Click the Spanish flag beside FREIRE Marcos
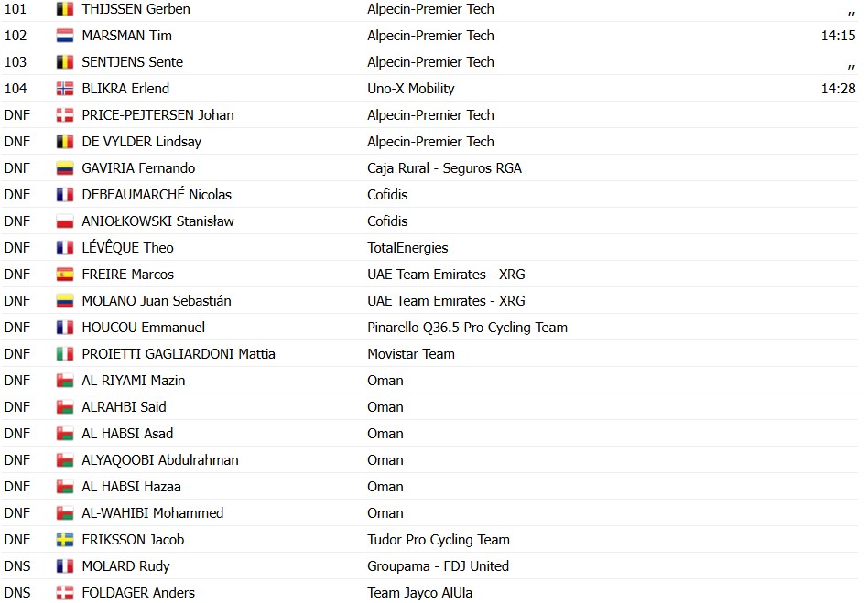The image size is (868, 603). tap(65, 275)
